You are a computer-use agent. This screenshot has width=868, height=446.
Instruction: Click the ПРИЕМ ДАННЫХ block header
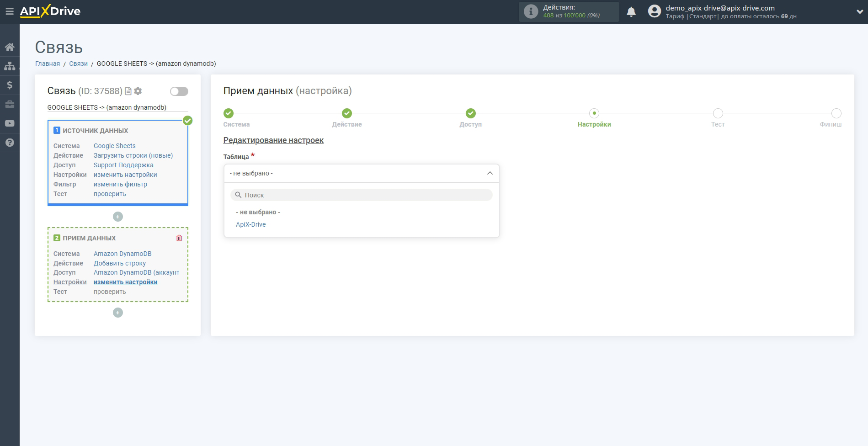tap(89, 238)
